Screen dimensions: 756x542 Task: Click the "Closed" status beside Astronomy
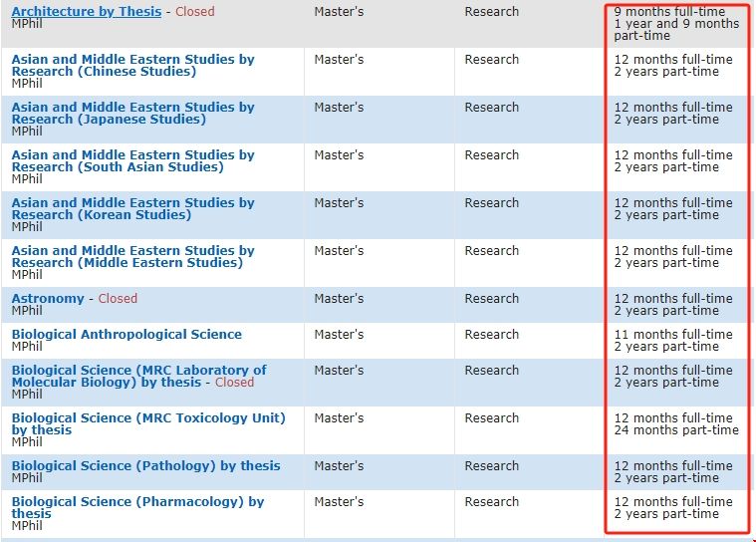coord(118,299)
